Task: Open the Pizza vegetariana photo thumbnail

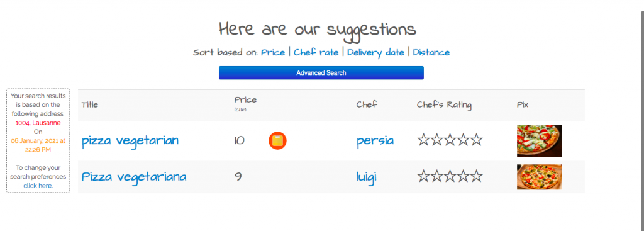Action: click(x=539, y=177)
